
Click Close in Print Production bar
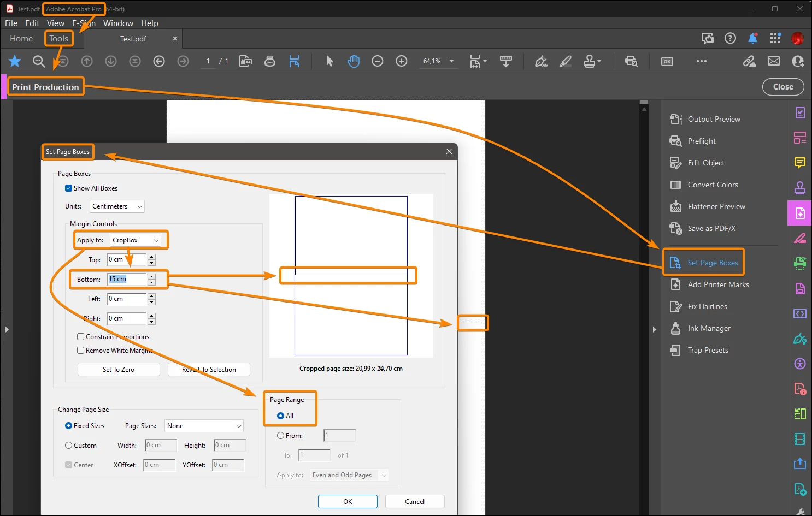click(x=783, y=87)
